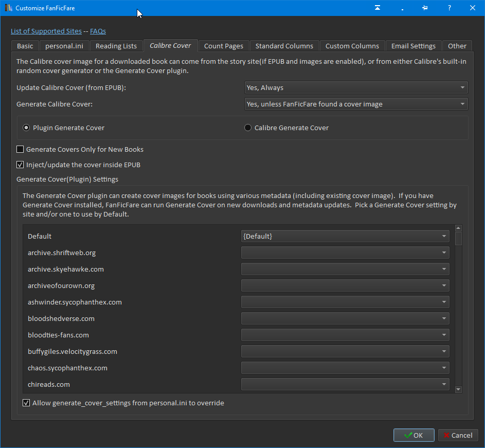Switch to the Custom Columns tab
Image resolution: width=485 pixels, height=448 pixels.
[352, 46]
